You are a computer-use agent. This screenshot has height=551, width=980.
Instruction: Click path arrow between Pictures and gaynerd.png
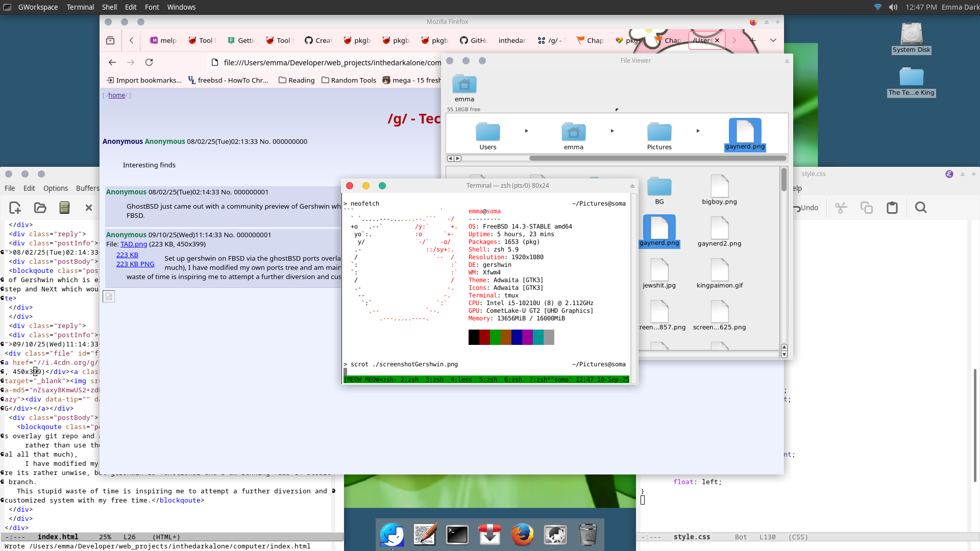pos(698,131)
